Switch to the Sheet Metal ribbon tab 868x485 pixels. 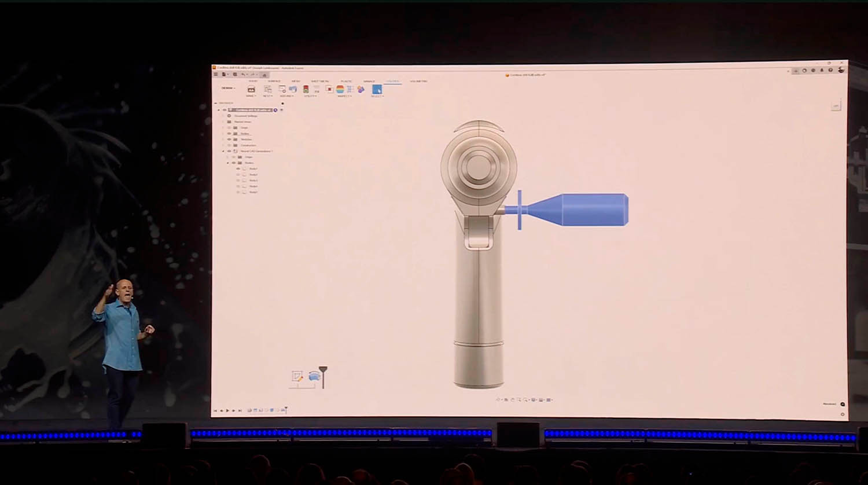(x=319, y=82)
